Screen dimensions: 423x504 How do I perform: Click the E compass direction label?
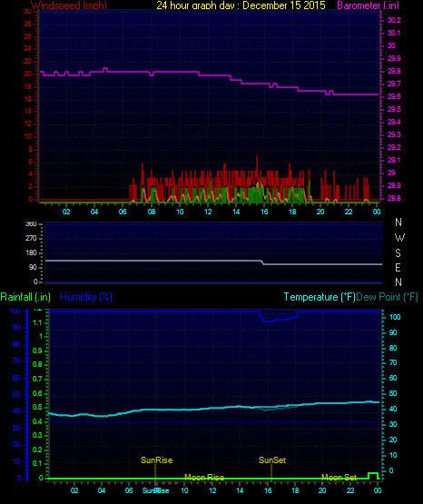pos(398,267)
